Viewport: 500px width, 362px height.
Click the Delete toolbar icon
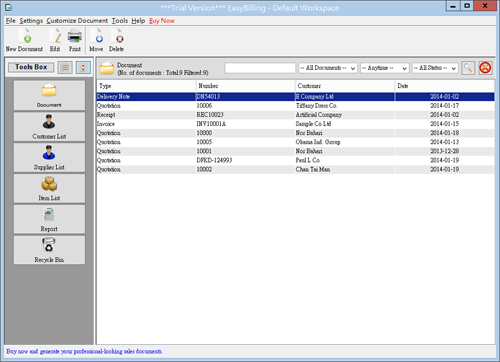[x=116, y=40]
